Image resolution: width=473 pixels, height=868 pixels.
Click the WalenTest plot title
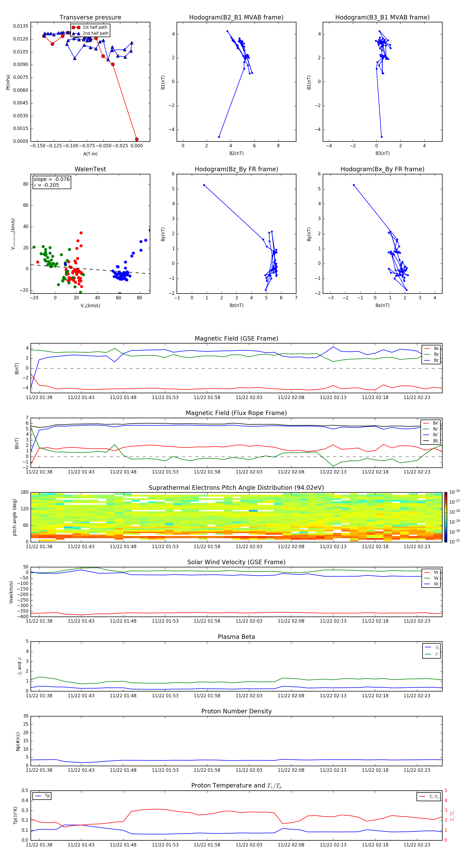click(90, 169)
